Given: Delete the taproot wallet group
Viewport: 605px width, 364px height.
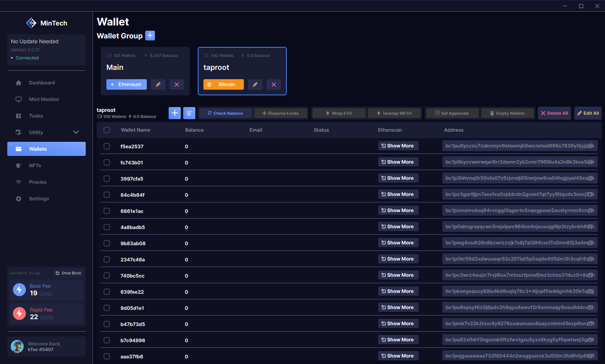Looking at the screenshot, I should pyautogui.click(x=274, y=84).
